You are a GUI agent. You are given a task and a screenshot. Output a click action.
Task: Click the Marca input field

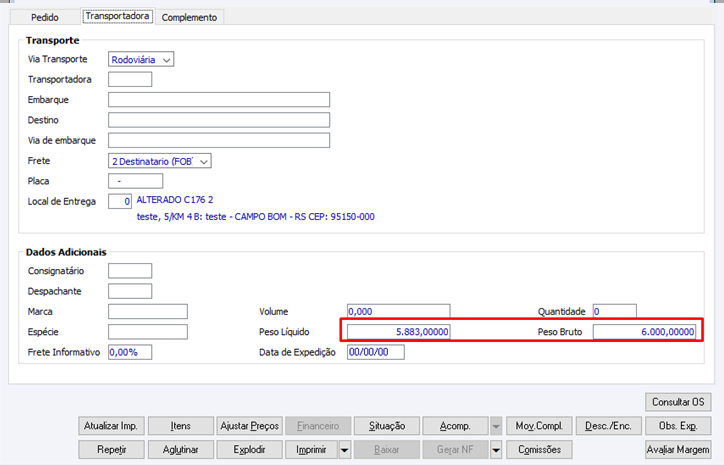148,312
